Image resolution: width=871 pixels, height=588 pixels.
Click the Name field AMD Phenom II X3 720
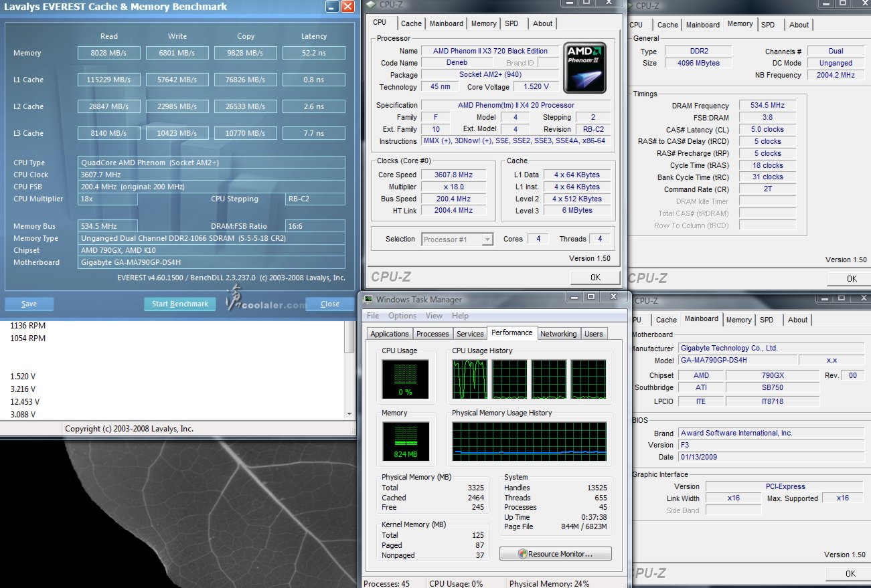[x=490, y=51]
